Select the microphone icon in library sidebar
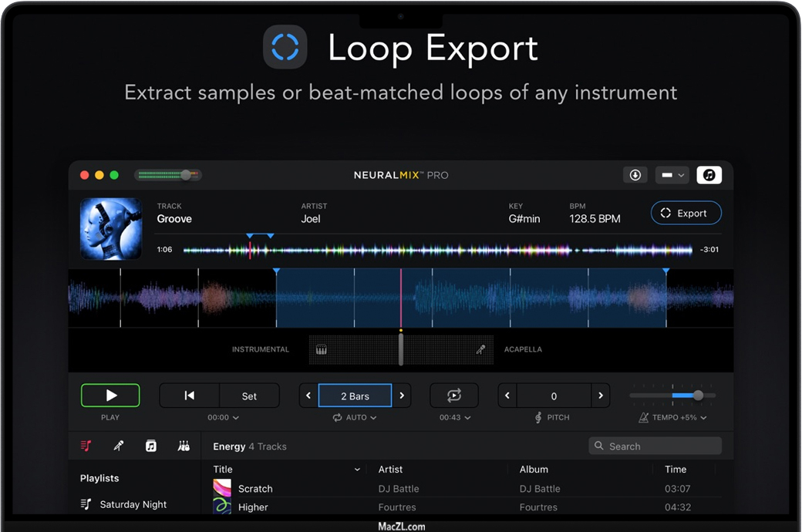The image size is (802, 532). click(x=119, y=446)
